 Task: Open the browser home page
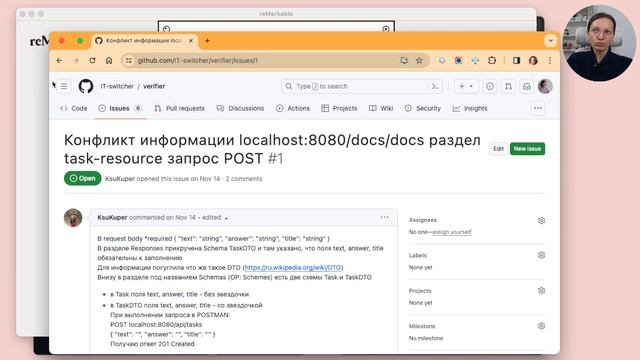point(109,60)
